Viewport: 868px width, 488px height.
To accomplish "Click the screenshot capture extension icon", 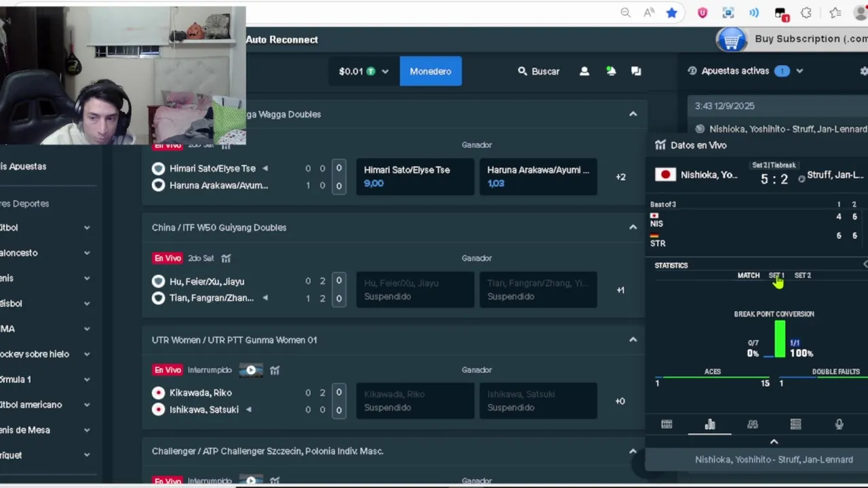I will click(728, 13).
